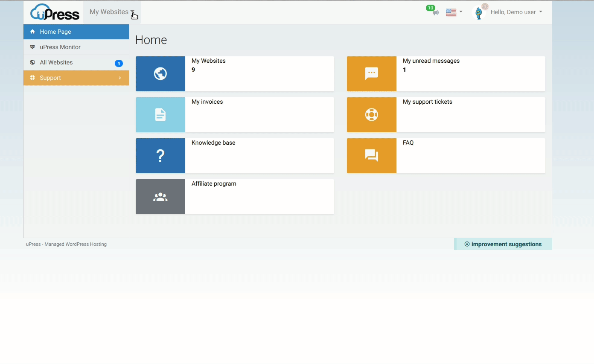The height and width of the screenshot is (364, 594).
Task: Click the green 10 notifications badge
Action: [x=431, y=8]
